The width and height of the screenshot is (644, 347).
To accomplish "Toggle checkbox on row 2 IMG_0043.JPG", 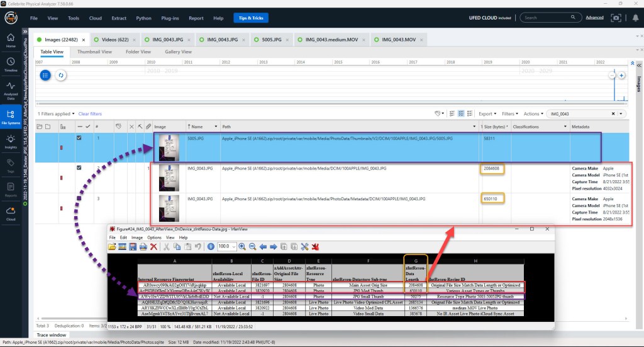I will 79,168.
